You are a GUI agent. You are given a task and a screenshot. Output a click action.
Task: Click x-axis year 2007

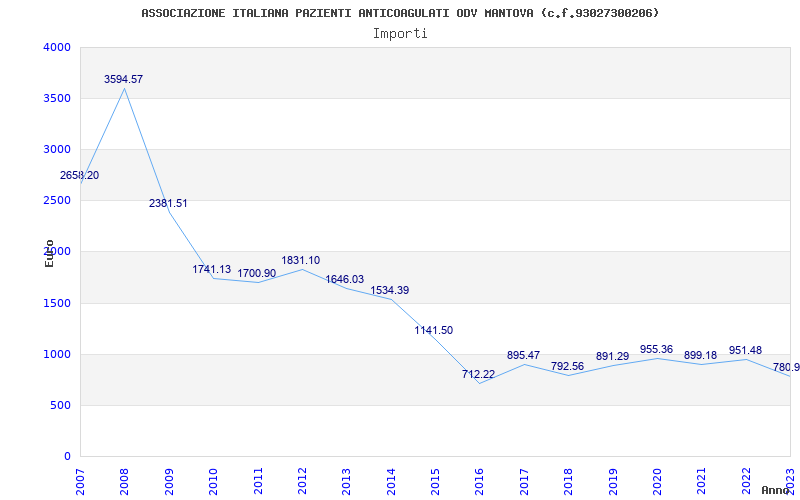(80, 481)
